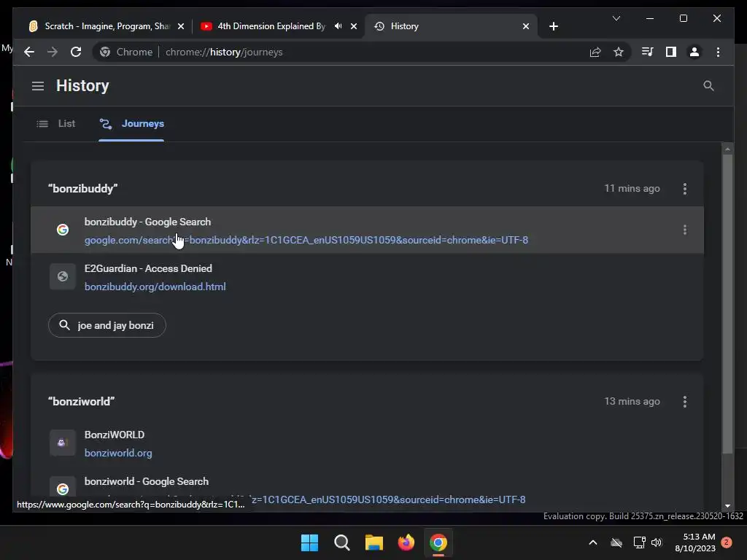The image size is (747, 560).
Task: Select the Journeys tab
Action: [131, 124]
